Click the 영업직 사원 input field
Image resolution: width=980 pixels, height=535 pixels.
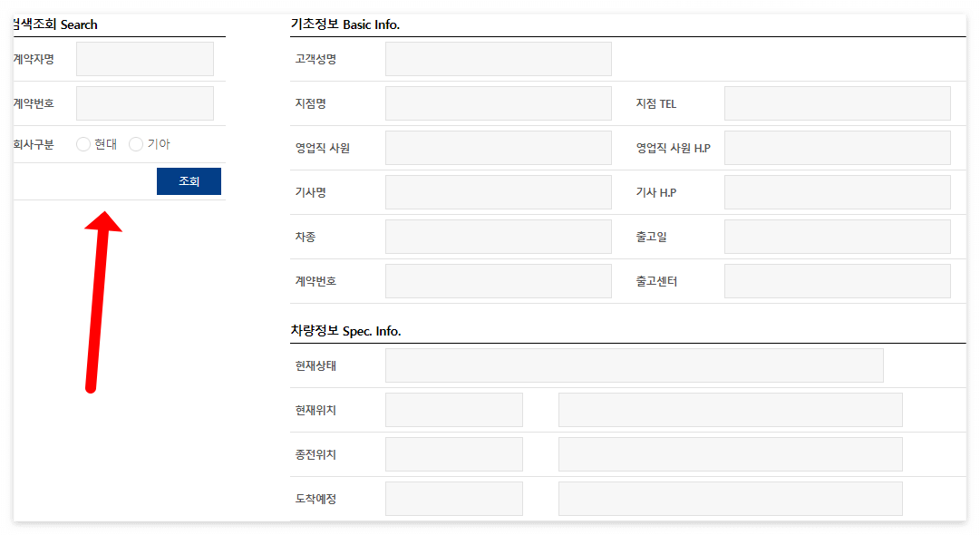pos(498,147)
